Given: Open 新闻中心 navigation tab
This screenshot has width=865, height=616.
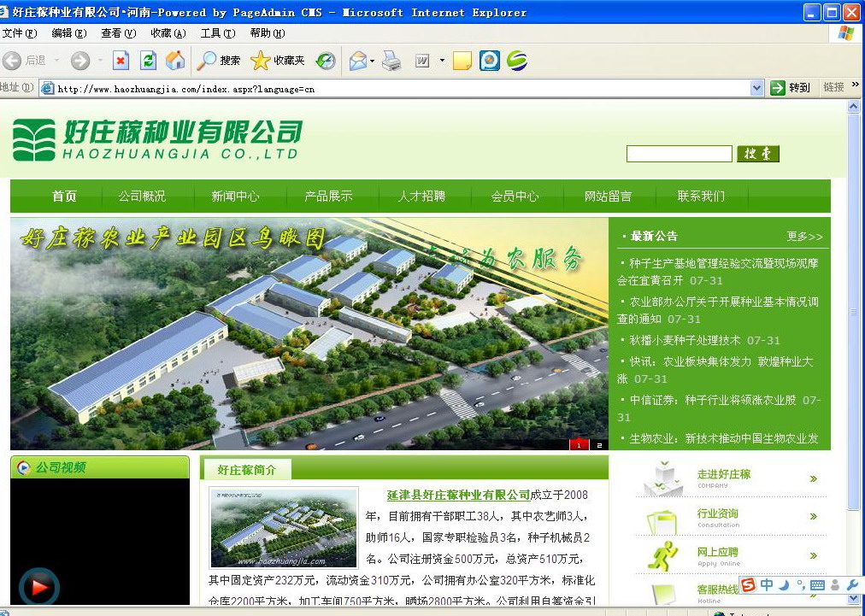Looking at the screenshot, I should (x=235, y=196).
